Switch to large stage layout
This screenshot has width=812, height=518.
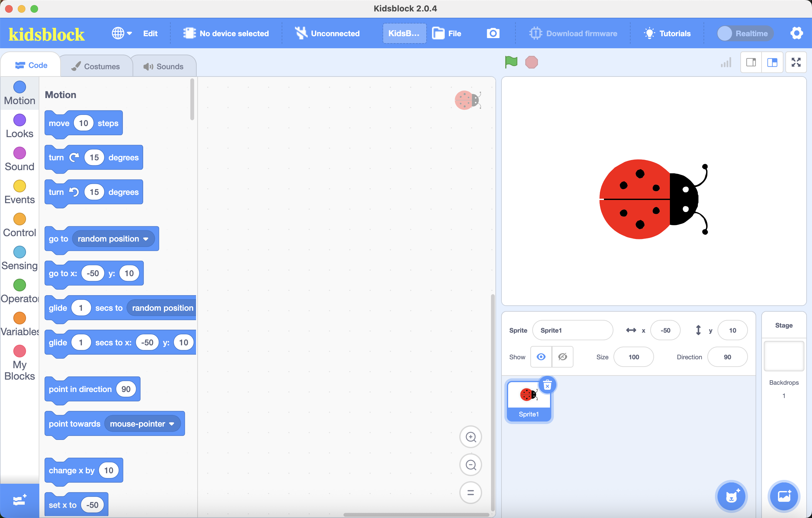click(772, 62)
